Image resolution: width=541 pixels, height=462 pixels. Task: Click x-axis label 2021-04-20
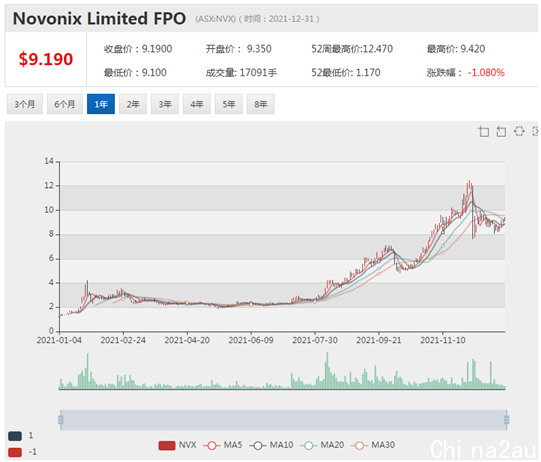pos(187,341)
